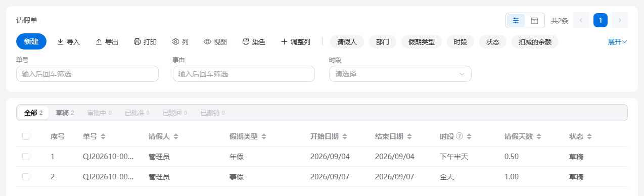Image resolution: width=644 pixels, height=196 pixels.
Task: Sort by 时段 column arrows
Action: tap(469, 136)
